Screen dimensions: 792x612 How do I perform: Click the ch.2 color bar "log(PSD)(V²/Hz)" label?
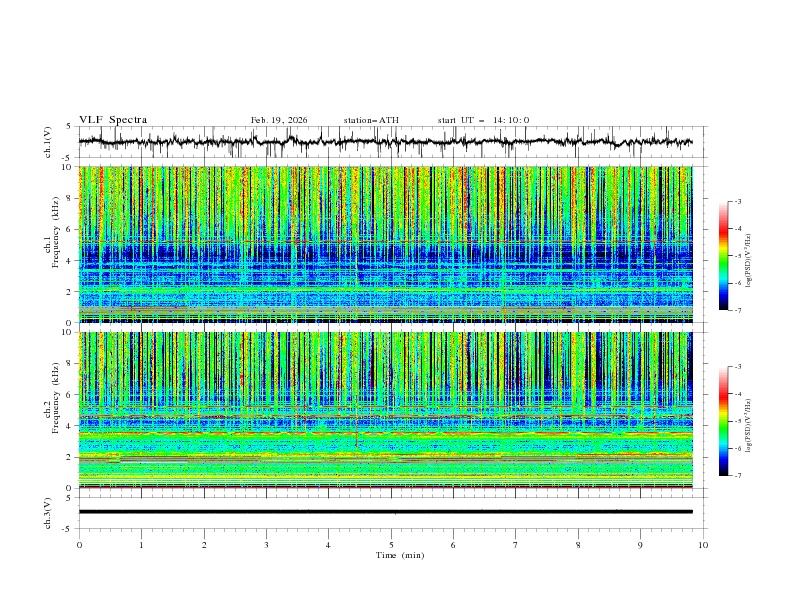click(x=748, y=426)
